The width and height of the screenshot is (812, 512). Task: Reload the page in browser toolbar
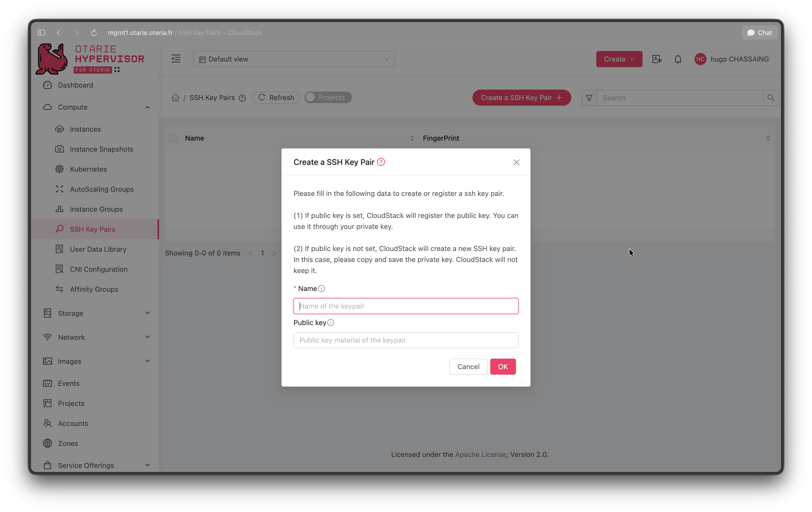pyautogui.click(x=94, y=33)
